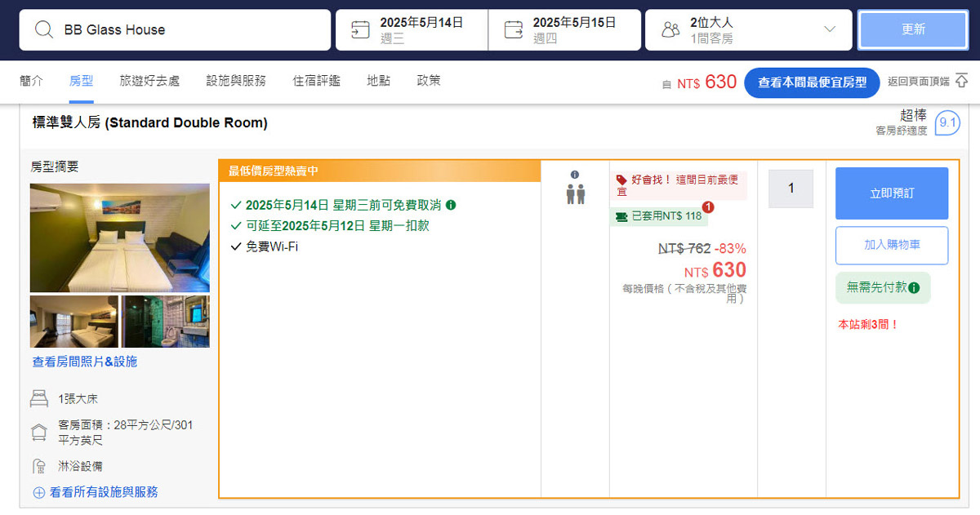
Task: Click the 客房面積：28平方公尺 text
Action: [126, 433]
